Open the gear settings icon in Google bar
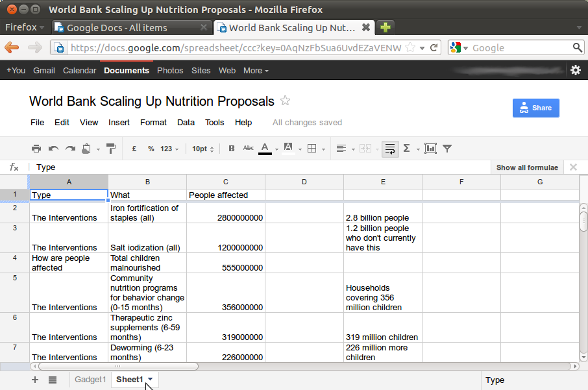Screen dimensions: 588x390 (576, 70)
